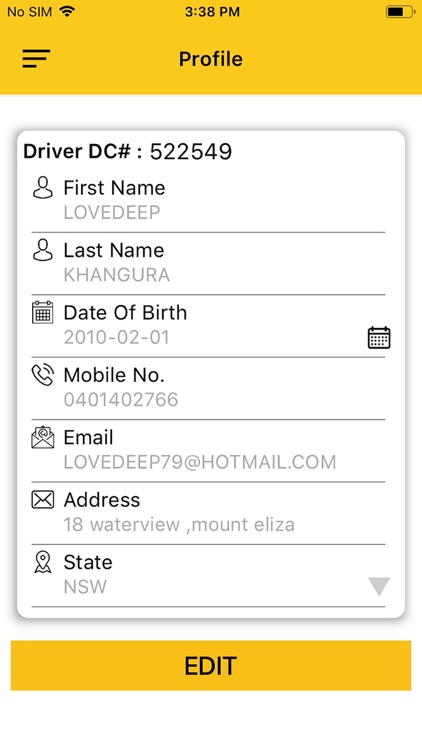
Task: Open the hamburger menu icon
Action: 36,59
